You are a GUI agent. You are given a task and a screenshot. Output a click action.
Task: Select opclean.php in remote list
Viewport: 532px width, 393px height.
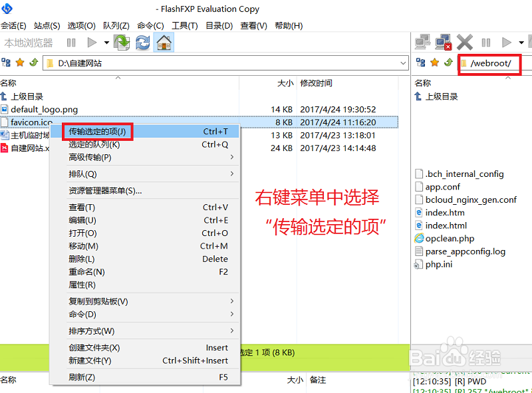pos(444,238)
